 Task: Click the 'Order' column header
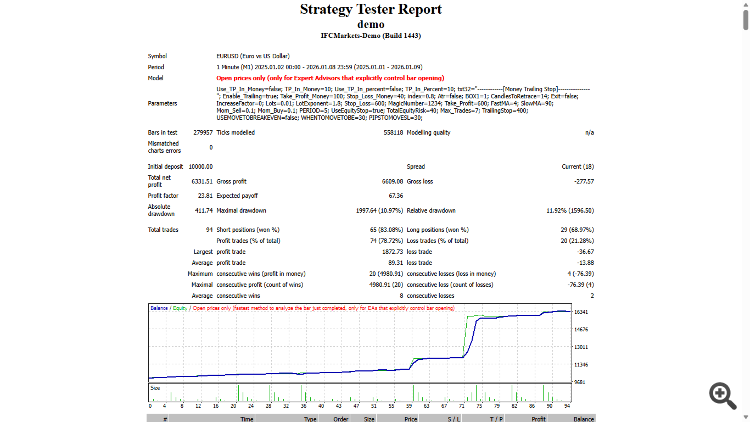tap(340, 419)
